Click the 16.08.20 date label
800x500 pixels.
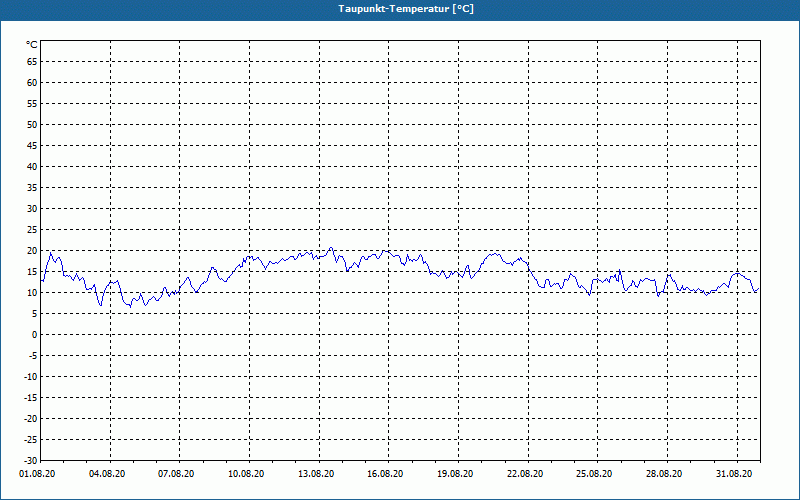tap(385, 474)
